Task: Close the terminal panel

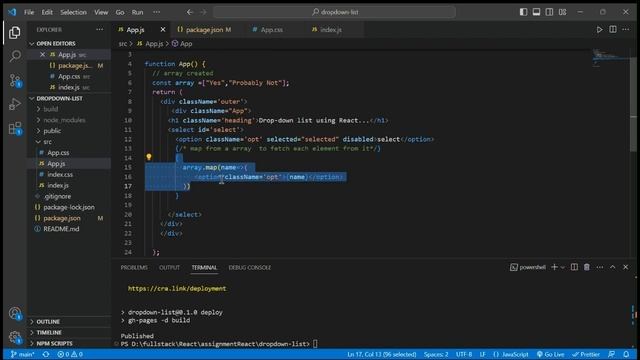Action: (626, 267)
